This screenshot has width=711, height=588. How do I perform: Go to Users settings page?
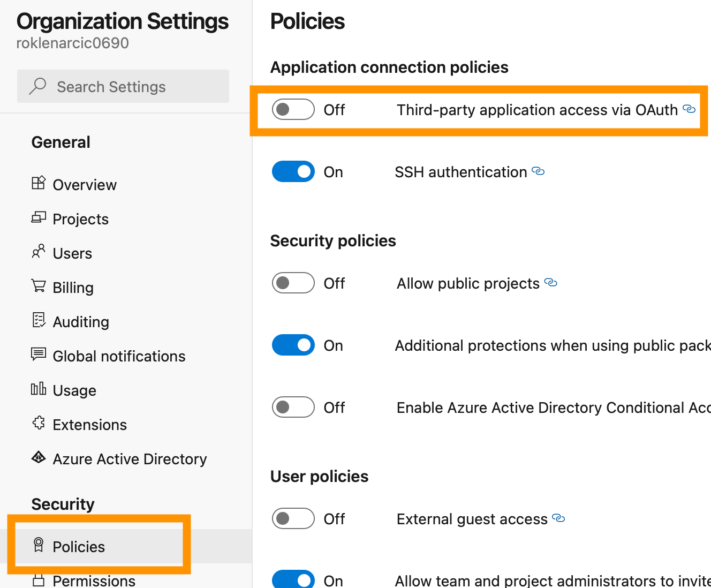[72, 253]
